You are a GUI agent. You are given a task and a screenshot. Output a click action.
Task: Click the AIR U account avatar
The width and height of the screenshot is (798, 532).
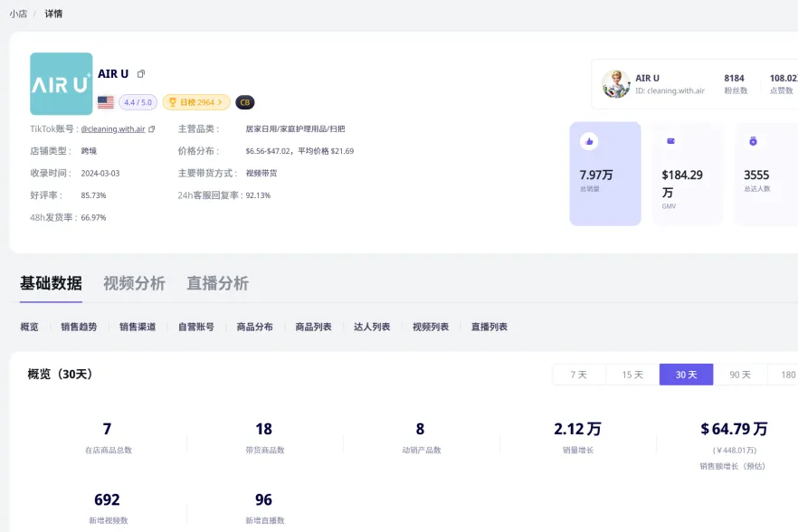coord(616,84)
